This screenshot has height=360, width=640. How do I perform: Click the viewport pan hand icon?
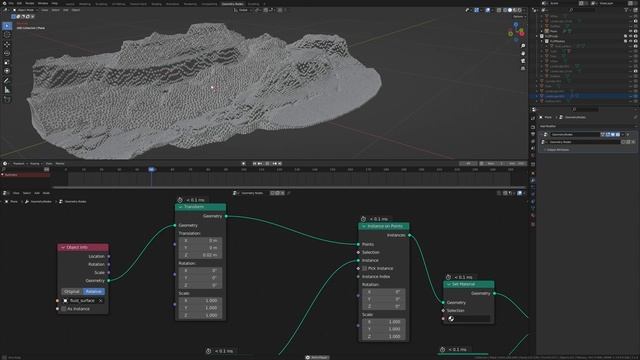(523, 53)
